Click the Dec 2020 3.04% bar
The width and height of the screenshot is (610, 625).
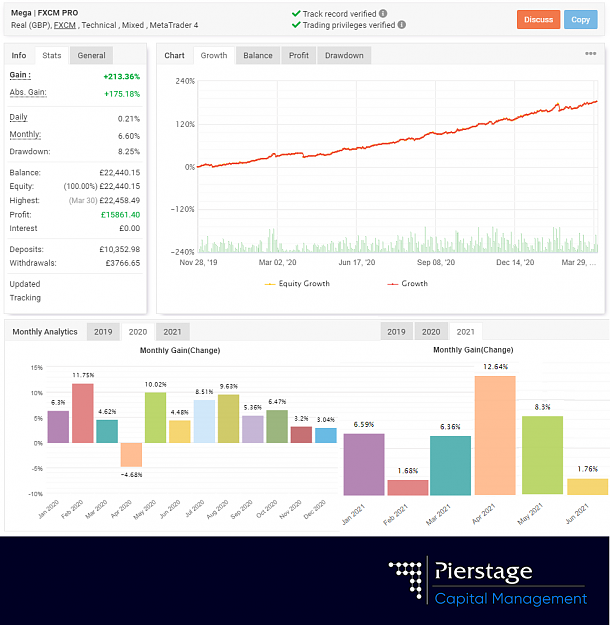[x=326, y=435]
